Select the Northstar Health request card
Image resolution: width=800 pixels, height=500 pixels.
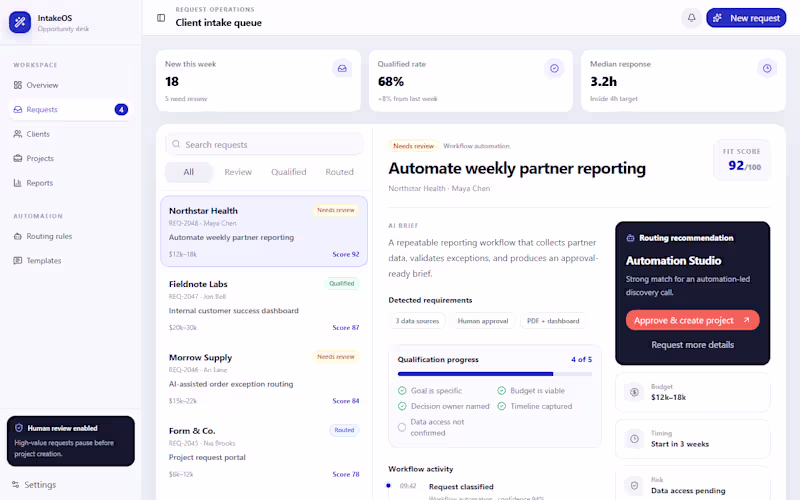264,231
